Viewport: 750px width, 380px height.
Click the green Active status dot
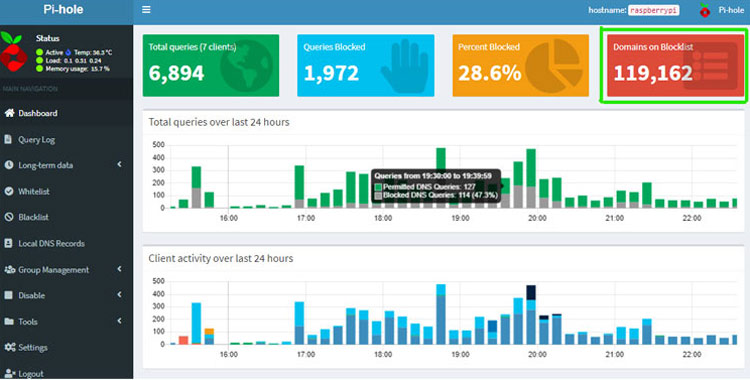(x=39, y=52)
